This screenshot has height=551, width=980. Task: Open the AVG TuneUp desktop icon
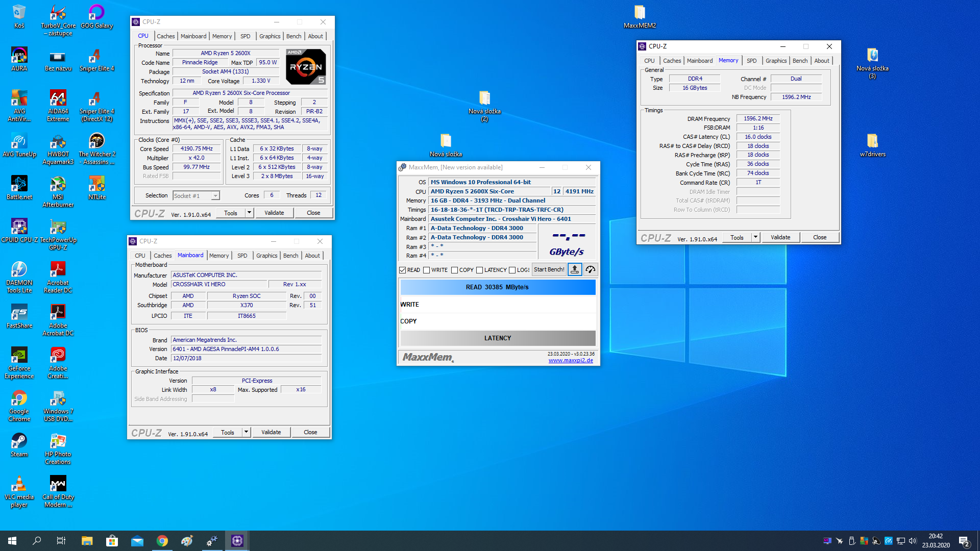click(19, 145)
